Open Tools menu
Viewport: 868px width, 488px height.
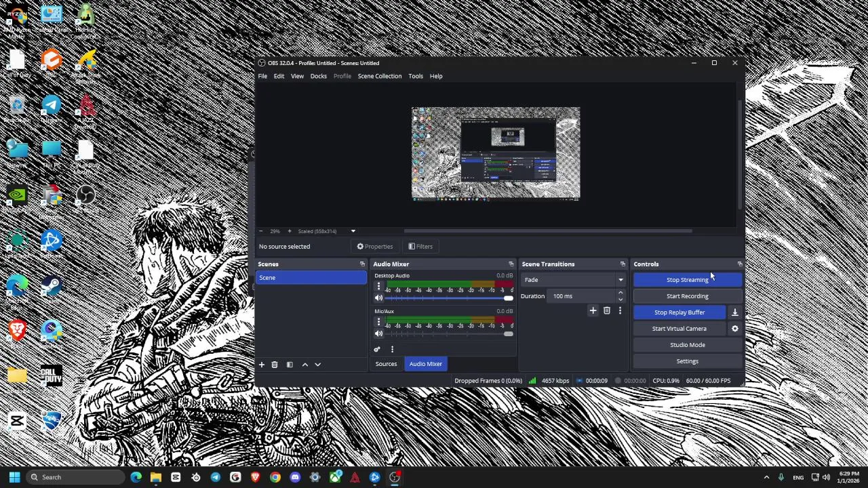pyautogui.click(x=416, y=76)
